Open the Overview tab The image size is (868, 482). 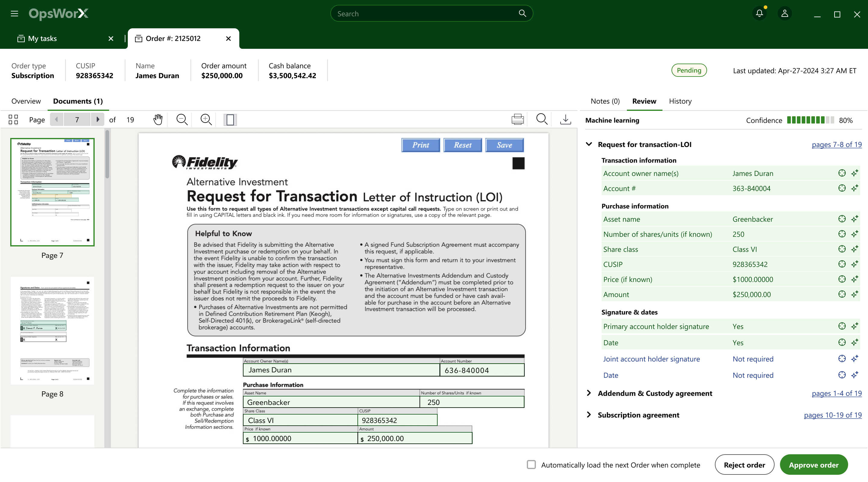click(26, 101)
